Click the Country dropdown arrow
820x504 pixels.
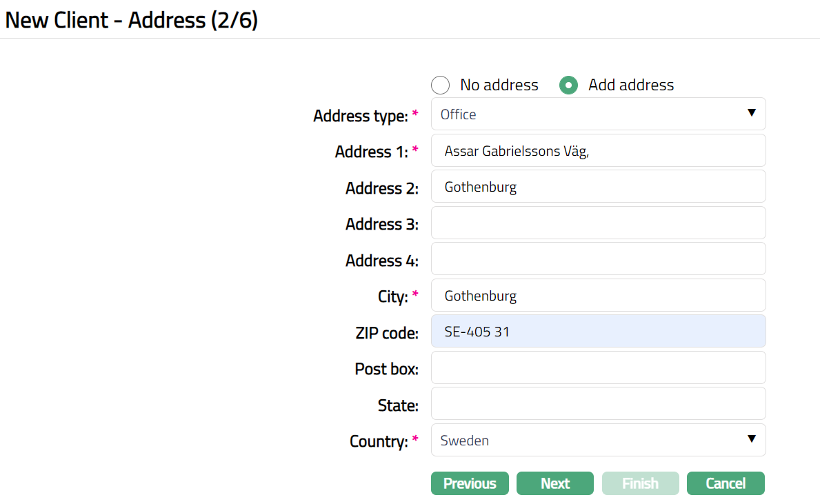(752, 439)
